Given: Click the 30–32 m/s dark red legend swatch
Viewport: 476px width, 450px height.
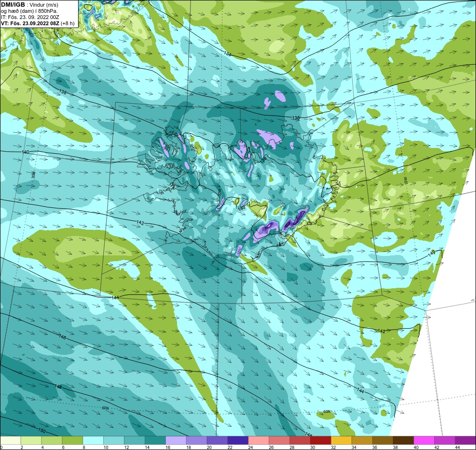Looking at the screenshot, I should tap(320, 440).
